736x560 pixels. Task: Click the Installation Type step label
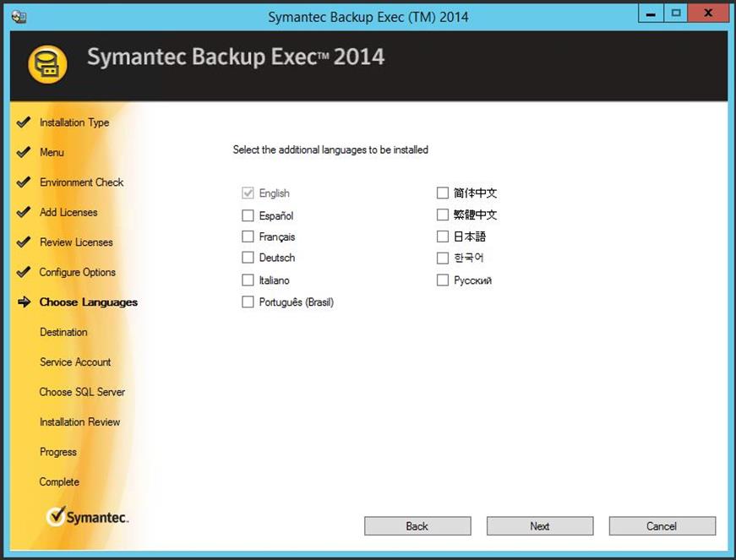74,122
